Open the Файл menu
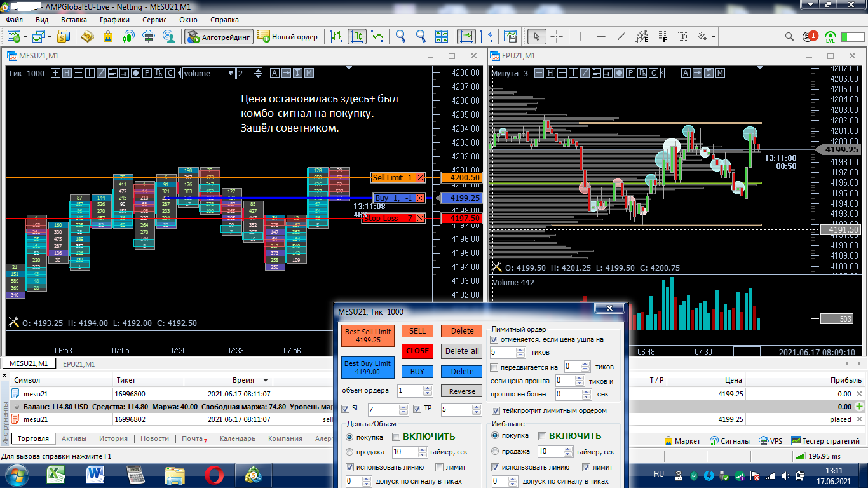The height and width of the screenshot is (488, 868). click(x=14, y=20)
